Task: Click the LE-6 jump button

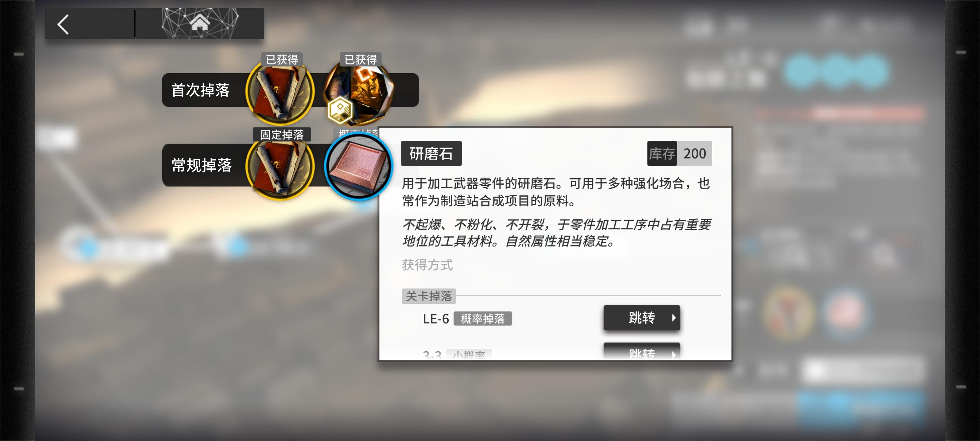Action: 641,318
